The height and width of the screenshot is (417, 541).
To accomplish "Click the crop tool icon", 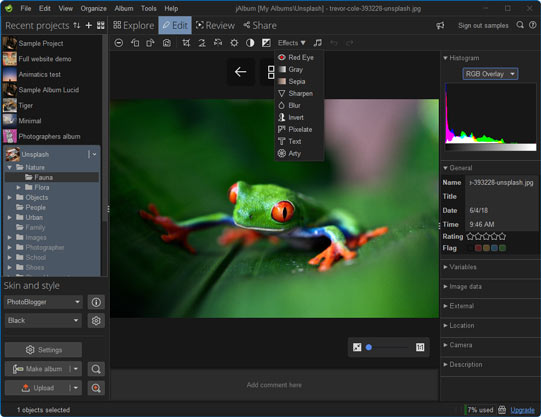I will (x=186, y=43).
